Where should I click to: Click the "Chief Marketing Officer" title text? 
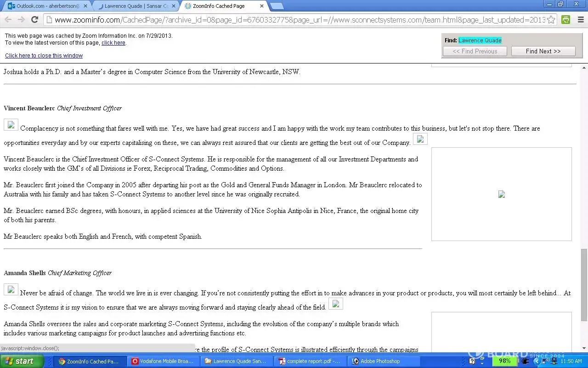click(80, 273)
